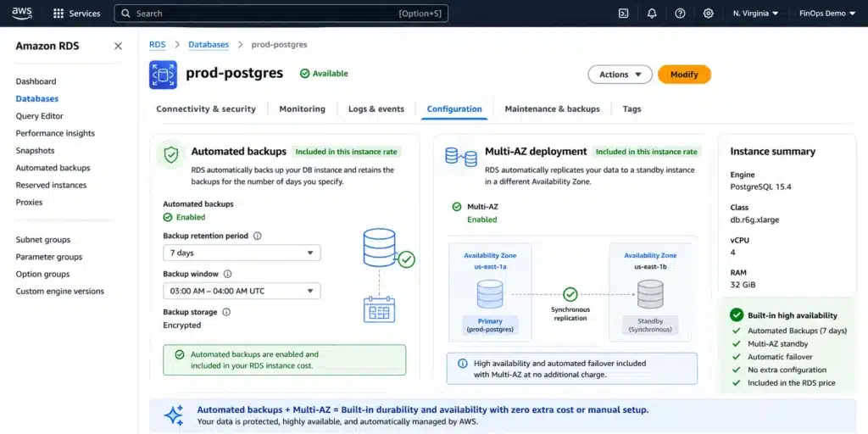Open the Tags tab
Viewport: 868px width, 434px height.
coord(632,109)
